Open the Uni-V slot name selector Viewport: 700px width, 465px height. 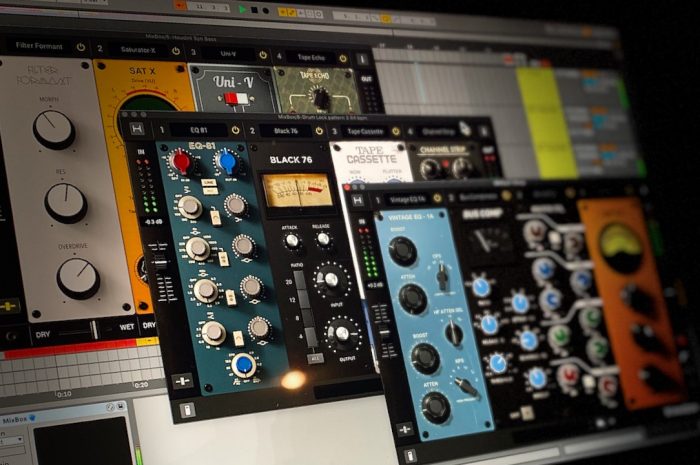tap(228, 54)
